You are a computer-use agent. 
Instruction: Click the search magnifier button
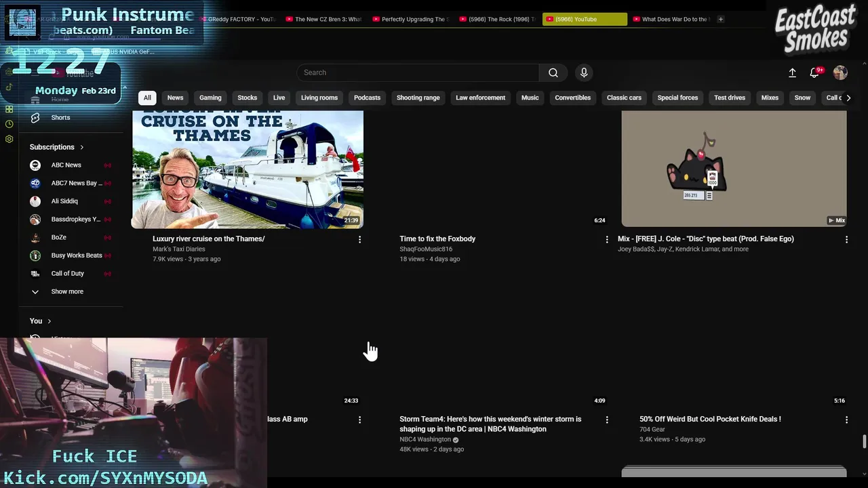click(x=553, y=73)
